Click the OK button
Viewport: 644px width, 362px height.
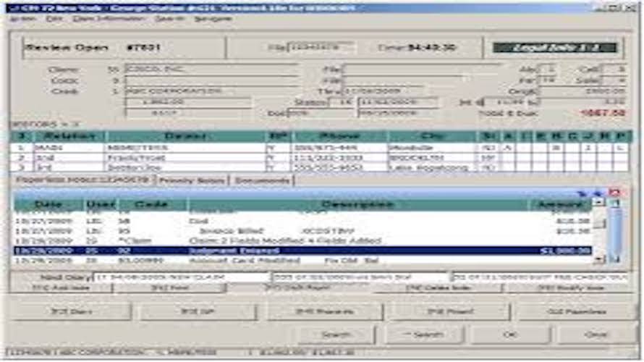(x=511, y=334)
